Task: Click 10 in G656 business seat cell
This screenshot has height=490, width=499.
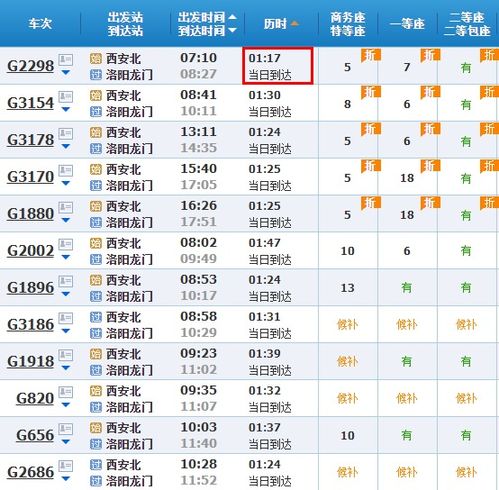Action: coord(347,435)
